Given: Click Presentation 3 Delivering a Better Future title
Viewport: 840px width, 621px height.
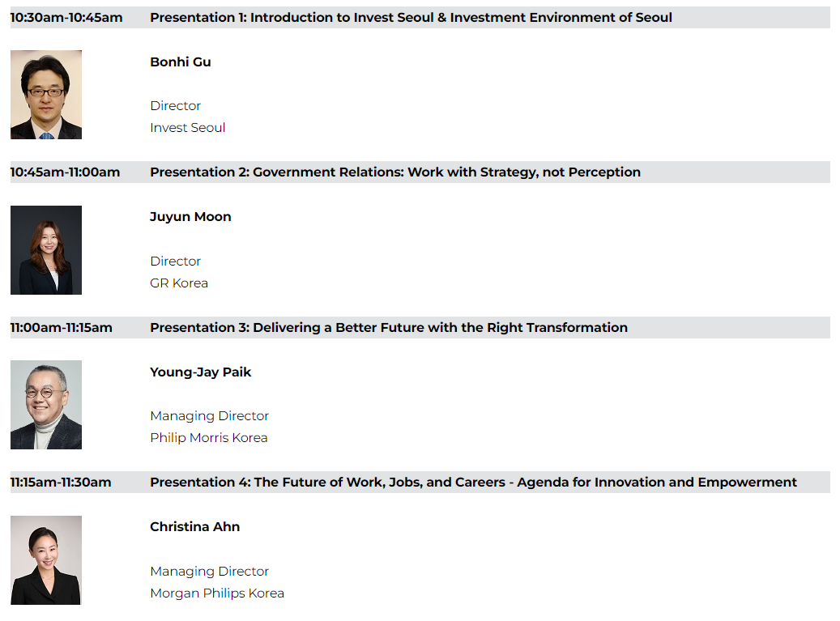Looking at the screenshot, I should (x=389, y=328).
